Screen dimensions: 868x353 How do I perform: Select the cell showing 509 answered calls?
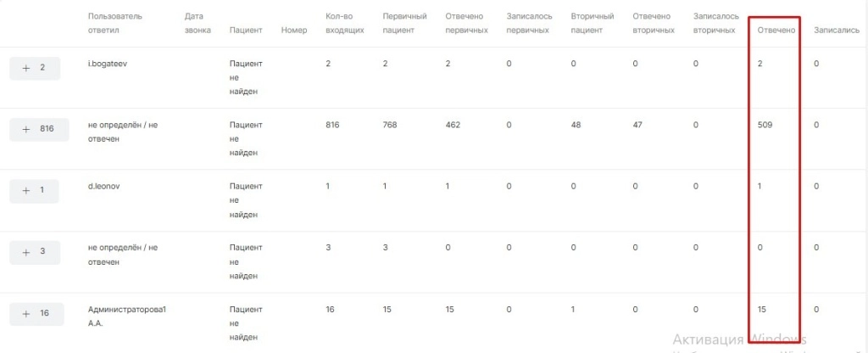765,126
